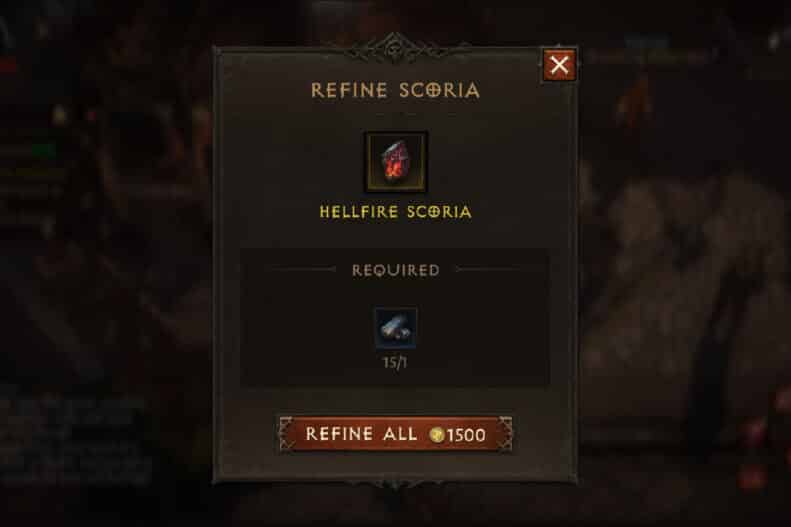Click the gold coin icon beside 1500

point(437,435)
